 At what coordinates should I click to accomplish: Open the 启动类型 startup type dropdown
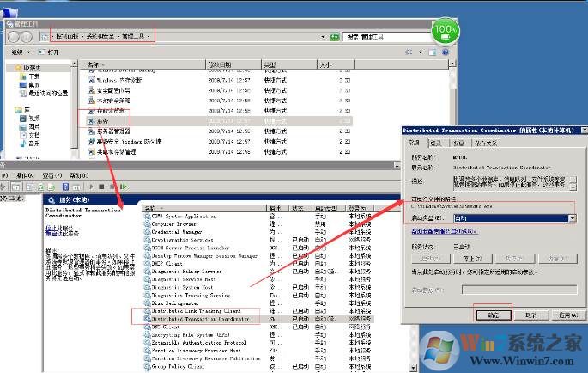coord(572,218)
